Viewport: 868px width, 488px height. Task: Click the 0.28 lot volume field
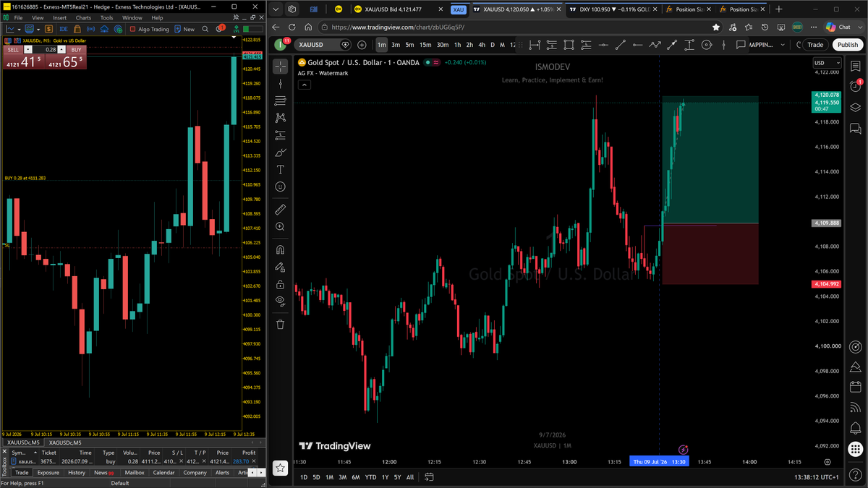45,50
